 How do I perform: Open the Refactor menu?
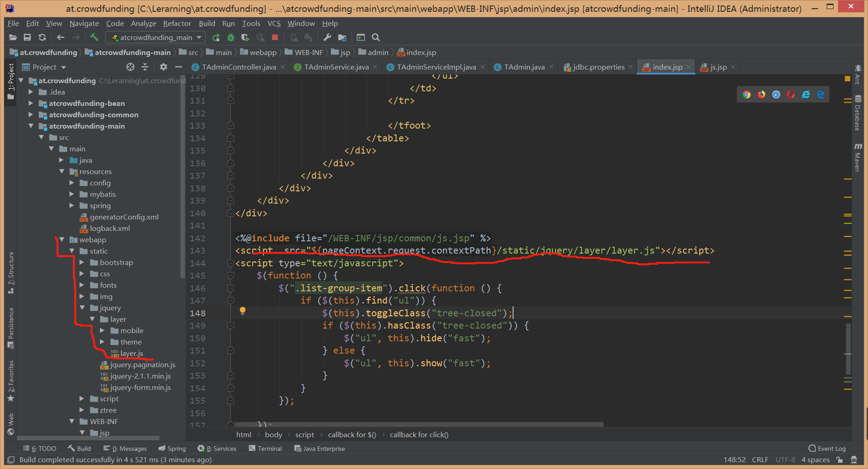177,23
